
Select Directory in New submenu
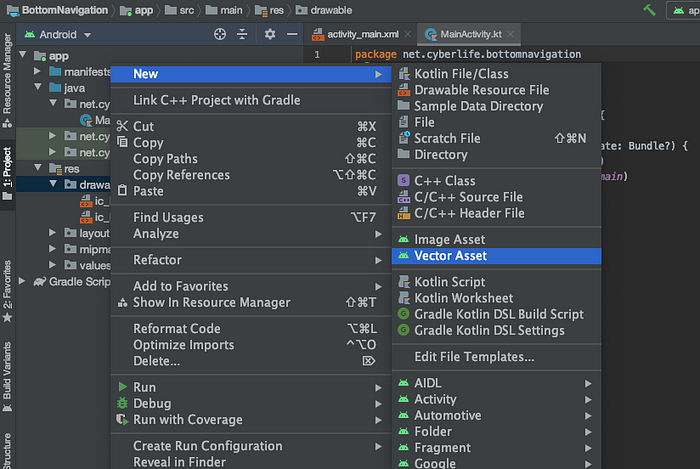pyautogui.click(x=496, y=154)
